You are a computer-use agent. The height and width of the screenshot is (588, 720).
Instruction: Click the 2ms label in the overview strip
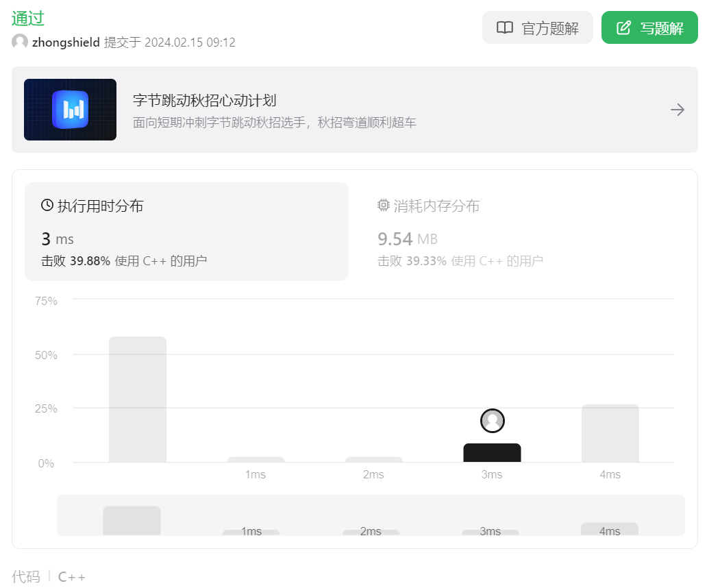(371, 531)
